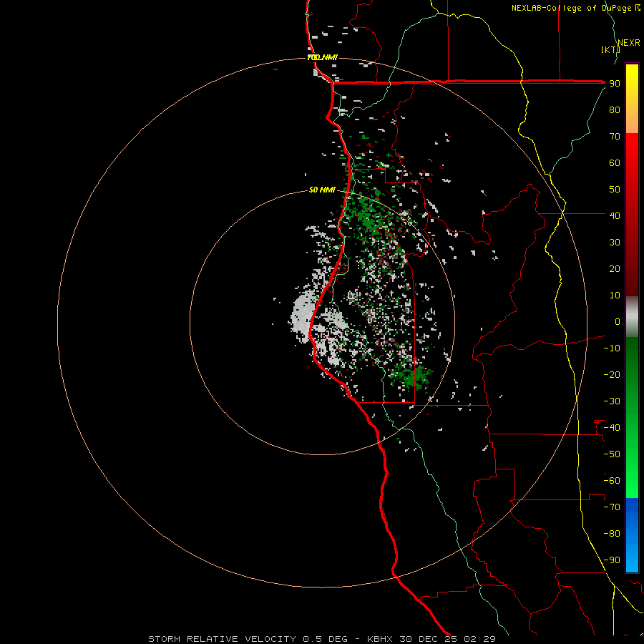
Task: Click the -50 value on the velocity scale
Action: click(612, 454)
